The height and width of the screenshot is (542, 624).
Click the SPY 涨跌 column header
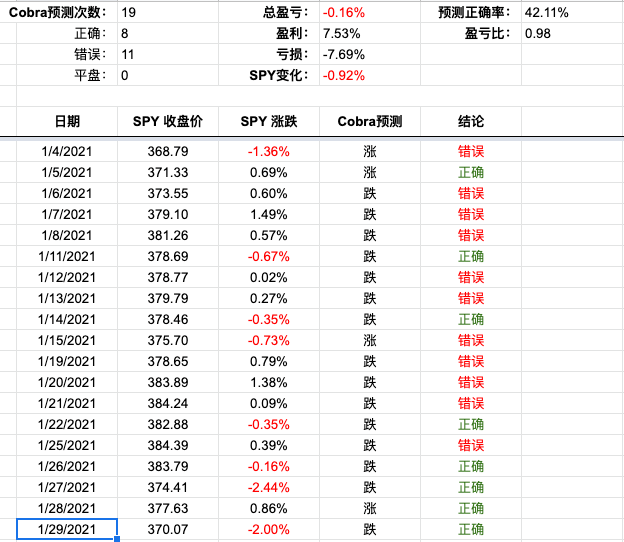269,121
